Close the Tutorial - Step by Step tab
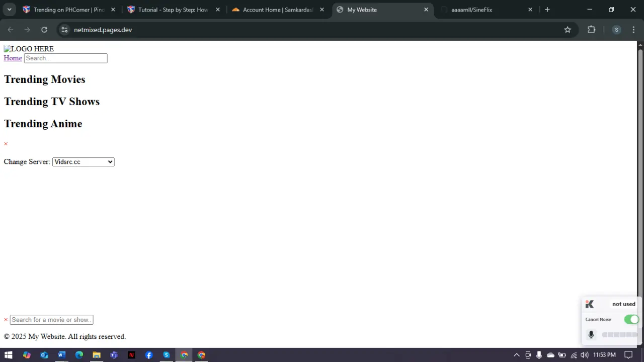Image resolution: width=644 pixels, height=362 pixels. [x=218, y=10]
